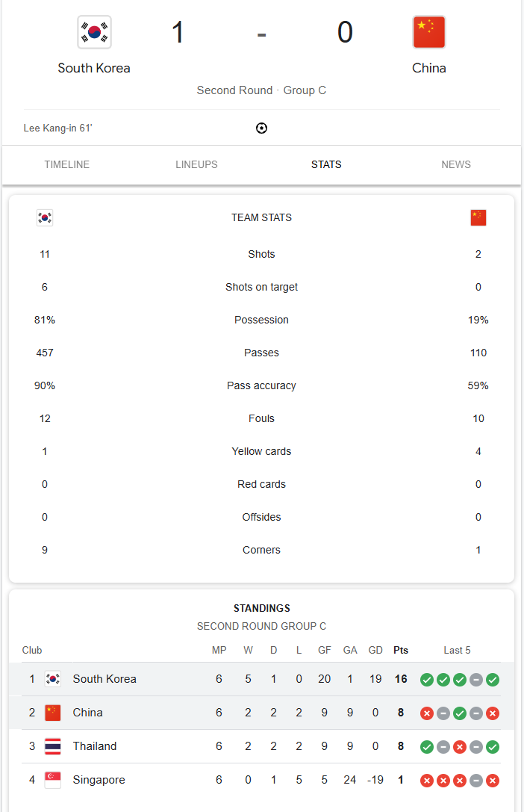The image size is (524, 812).
Task: Click the China flag in Team Stats
Action: (x=478, y=218)
